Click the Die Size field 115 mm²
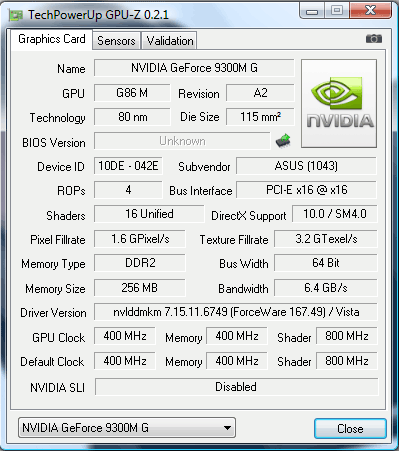This screenshot has width=399, height=451. pos(260,117)
